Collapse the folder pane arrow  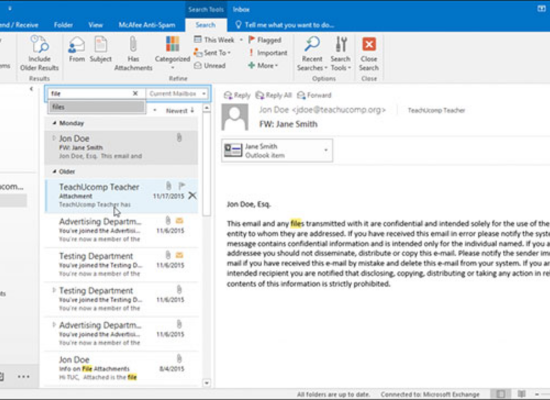pyautogui.click(x=31, y=89)
